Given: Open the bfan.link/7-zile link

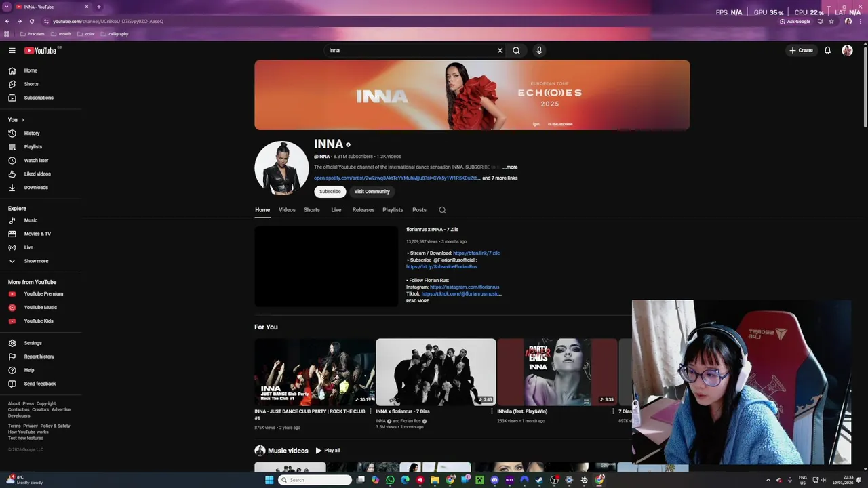Looking at the screenshot, I should point(477,253).
